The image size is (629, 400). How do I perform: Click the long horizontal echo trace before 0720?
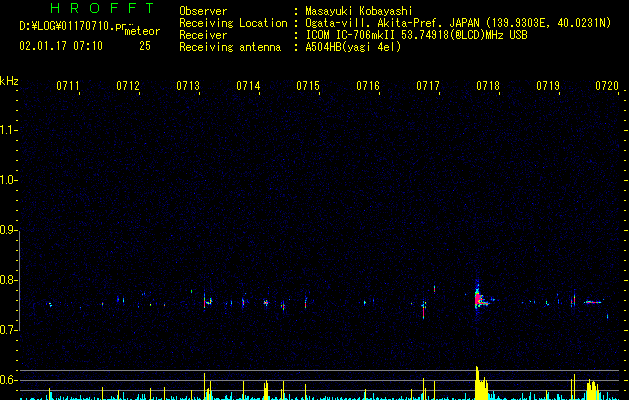[x=593, y=302]
